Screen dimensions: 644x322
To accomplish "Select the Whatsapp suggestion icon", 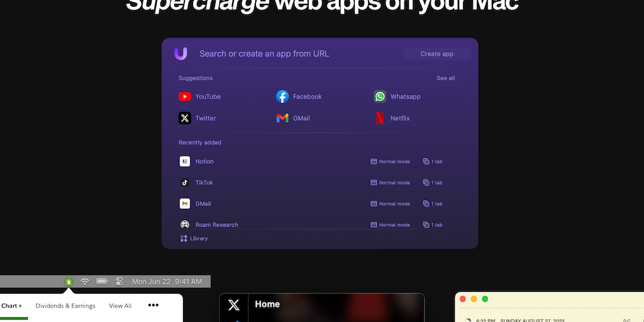I will point(380,96).
